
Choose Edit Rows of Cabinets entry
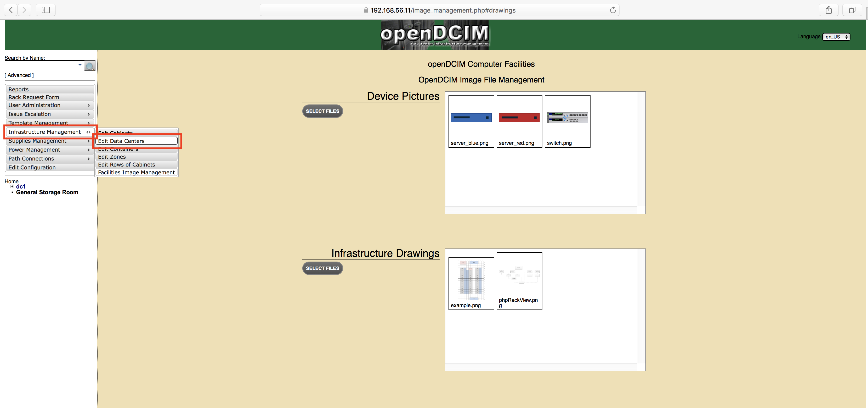point(137,165)
